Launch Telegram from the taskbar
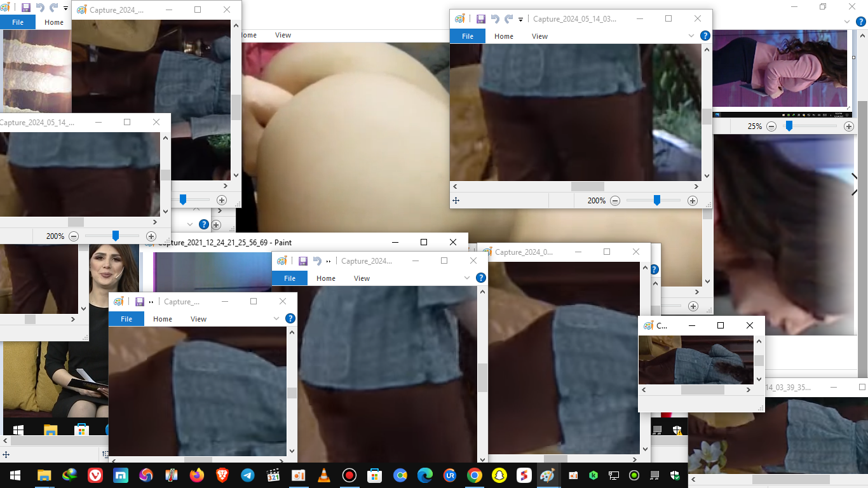The height and width of the screenshot is (488, 868). [248, 475]
